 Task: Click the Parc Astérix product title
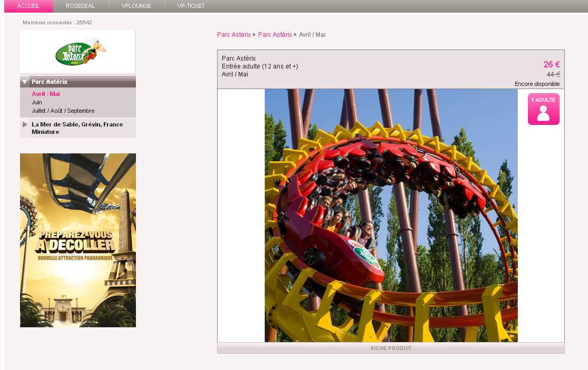coord(239,58)
